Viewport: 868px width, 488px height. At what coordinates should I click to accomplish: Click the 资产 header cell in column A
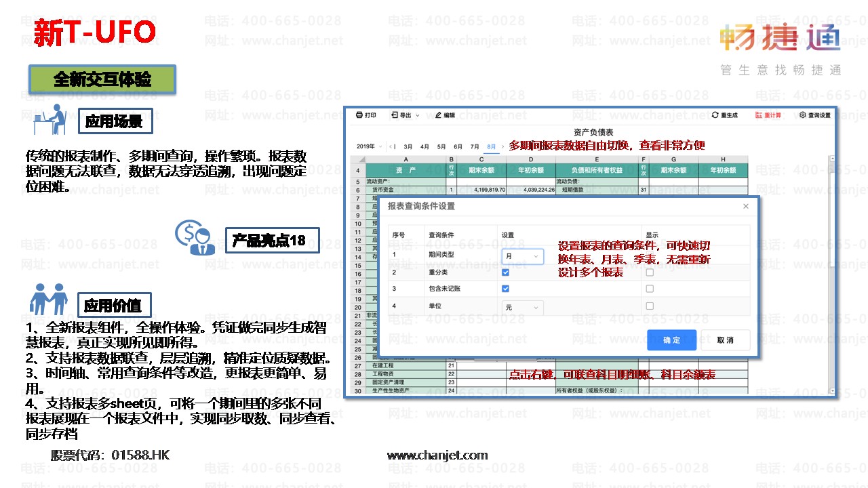coord(406,170)
